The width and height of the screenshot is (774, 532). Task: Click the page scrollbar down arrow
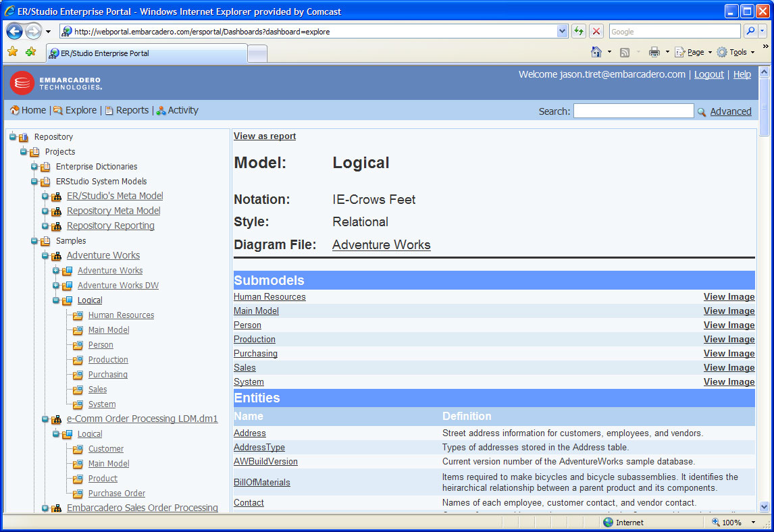pos(764,507)
